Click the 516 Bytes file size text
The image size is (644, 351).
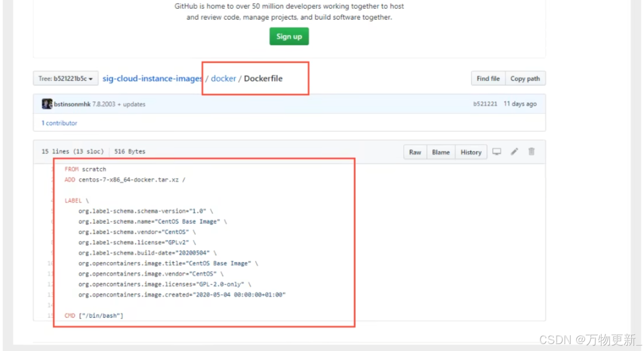130,151
